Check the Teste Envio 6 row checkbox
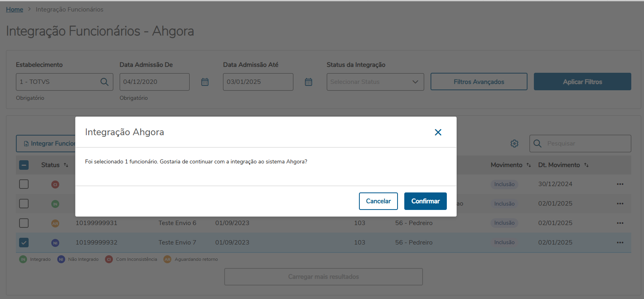The height and width of the screenshot is (299, 644). [x=24, y=223]
